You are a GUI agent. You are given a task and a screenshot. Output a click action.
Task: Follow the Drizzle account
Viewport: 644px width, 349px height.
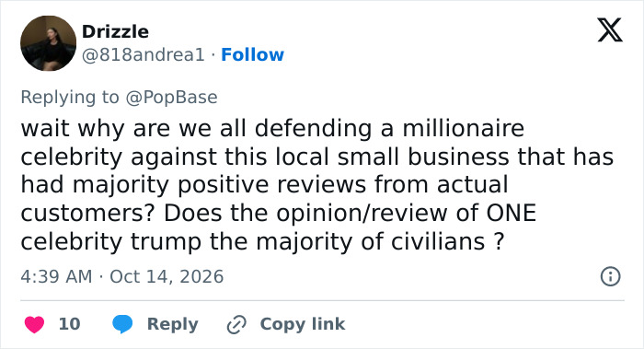click(x=253, y=54)
